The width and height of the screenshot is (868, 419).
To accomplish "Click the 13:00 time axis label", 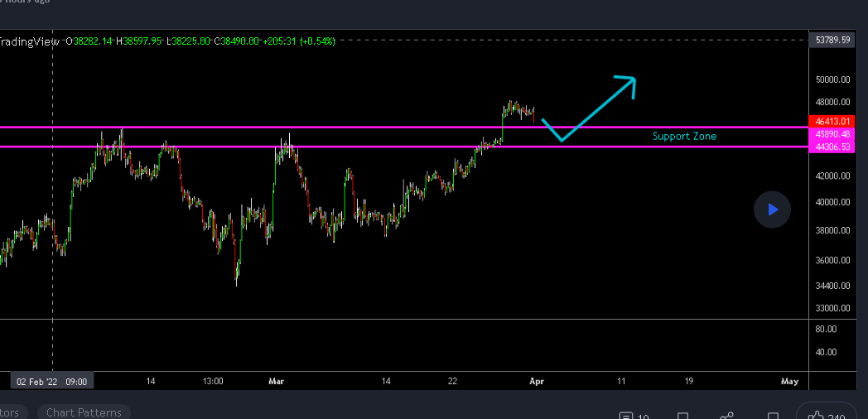I will click(213, 382).
